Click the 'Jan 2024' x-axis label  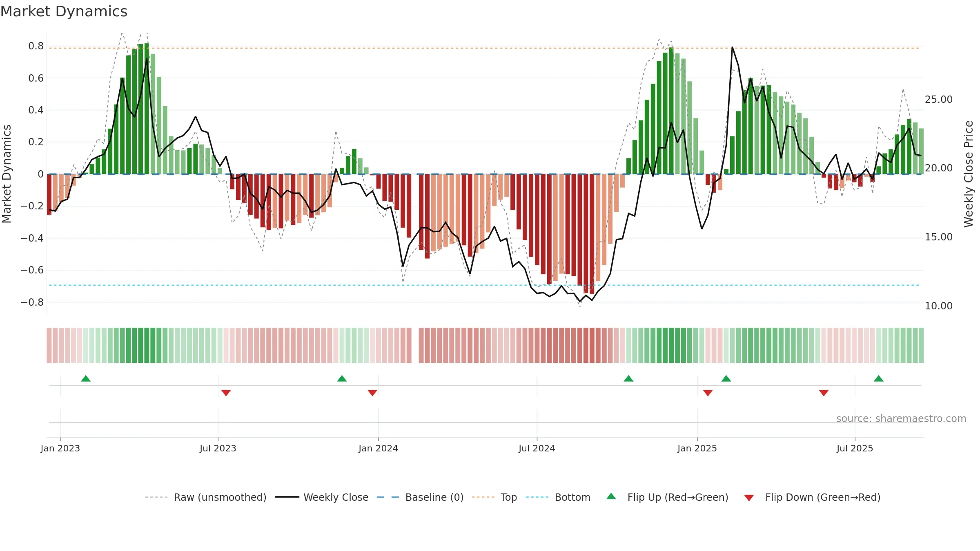[379, 448]
